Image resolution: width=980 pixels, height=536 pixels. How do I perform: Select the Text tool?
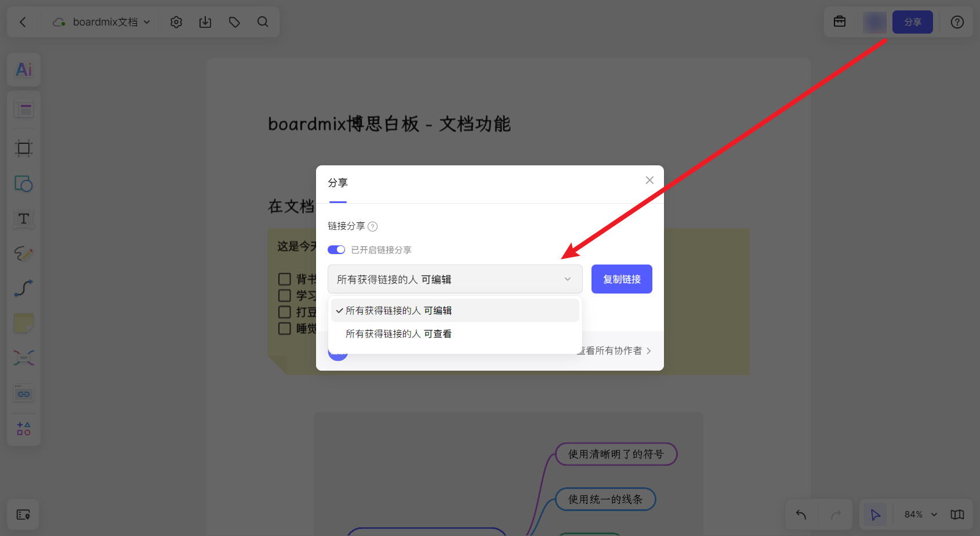coord(23,219)
